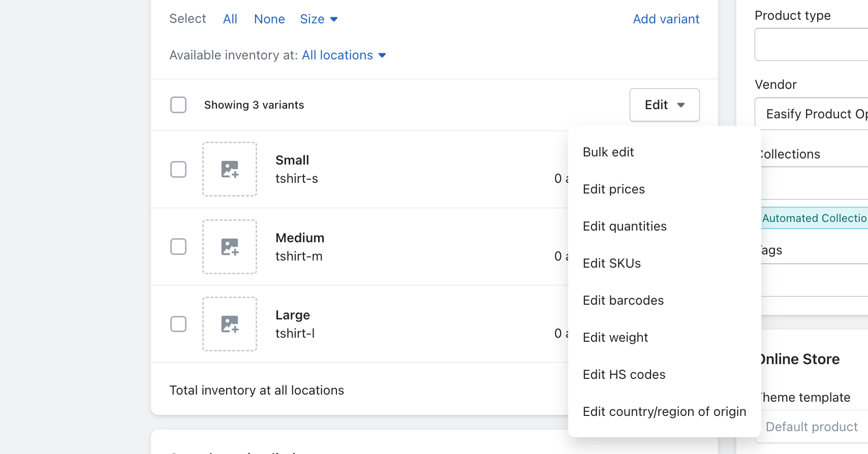Image resolution: width=868 pixels, height=454 pixels.
Task: Add image to the Small variant
Action: [230, 169]
